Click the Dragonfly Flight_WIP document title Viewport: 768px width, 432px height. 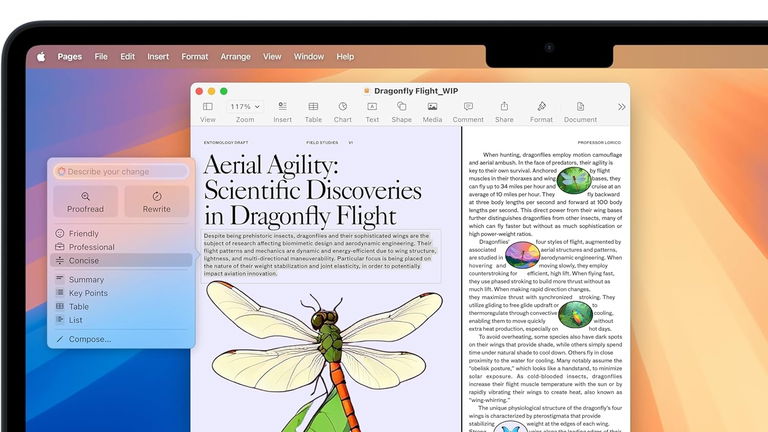[416, 91]
